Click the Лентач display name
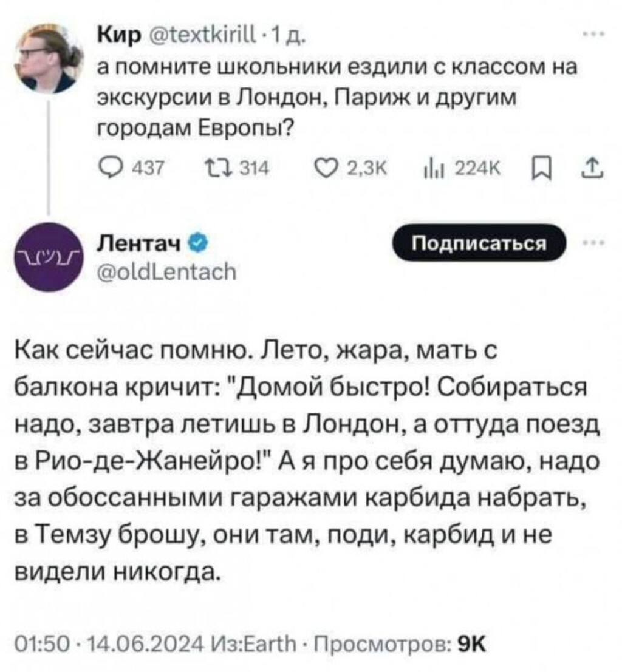Screen dimensions: 622x672 point(142,245)
